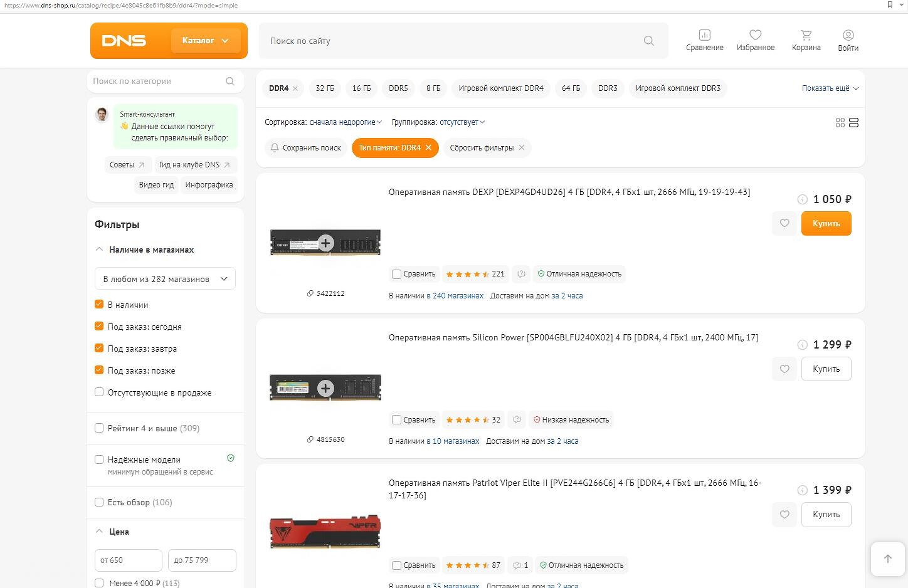
Task: Uncheck 'Под заказ: завтра' checkbox
Action: (x=99, y=348)
